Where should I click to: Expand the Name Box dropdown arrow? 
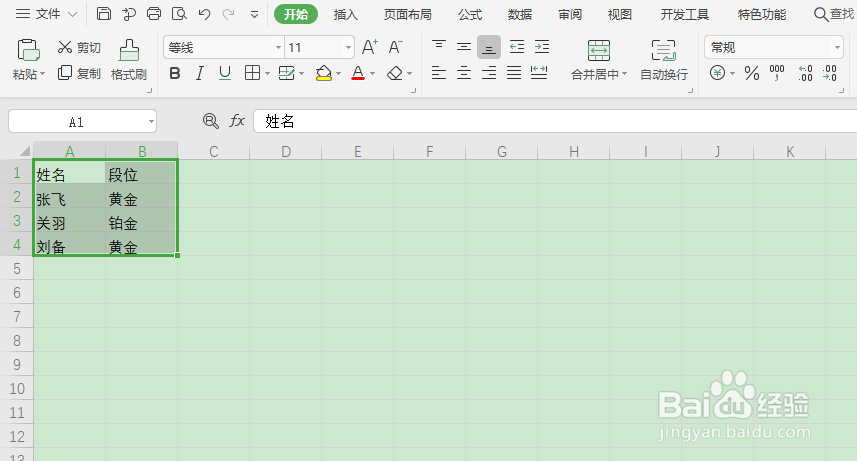point(151,121)
